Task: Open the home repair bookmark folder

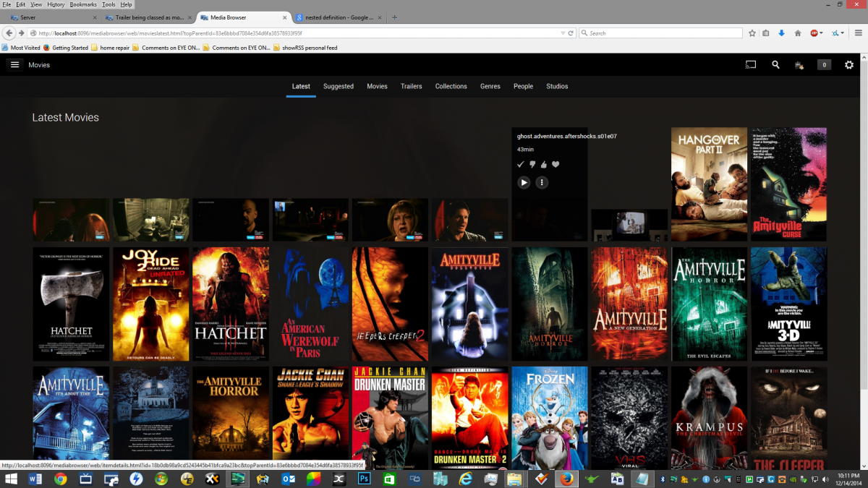Action: [110, 48]
